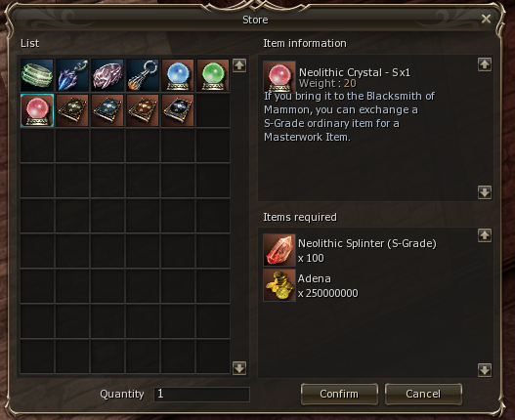Viewport: 515px width, 420px height.
Task: Click the item list scroll-down arrow
Action: [x=239, y=368]
